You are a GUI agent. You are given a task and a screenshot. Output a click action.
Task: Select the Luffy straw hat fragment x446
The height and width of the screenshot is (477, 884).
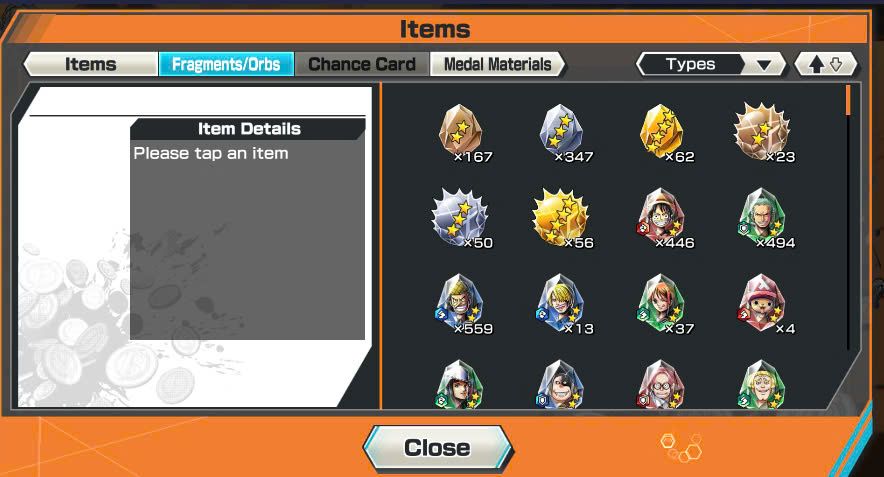tap(663, 219)
